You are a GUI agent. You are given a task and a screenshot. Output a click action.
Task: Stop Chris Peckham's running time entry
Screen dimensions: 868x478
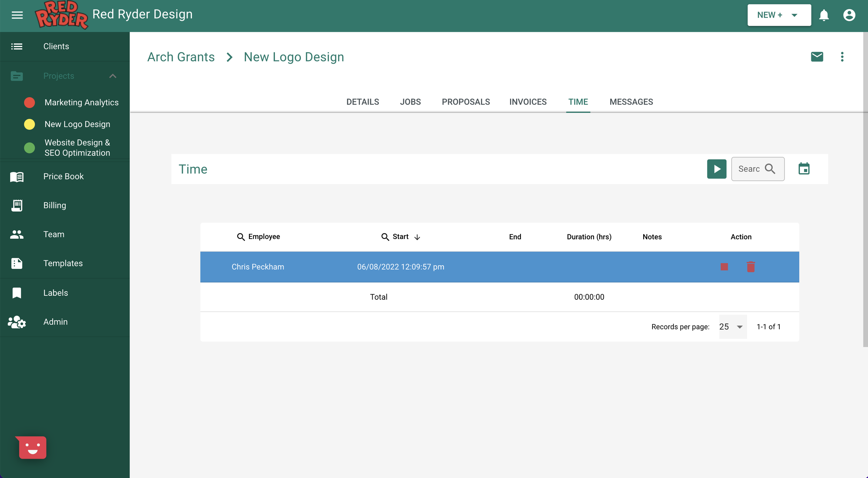click(724, 267)
